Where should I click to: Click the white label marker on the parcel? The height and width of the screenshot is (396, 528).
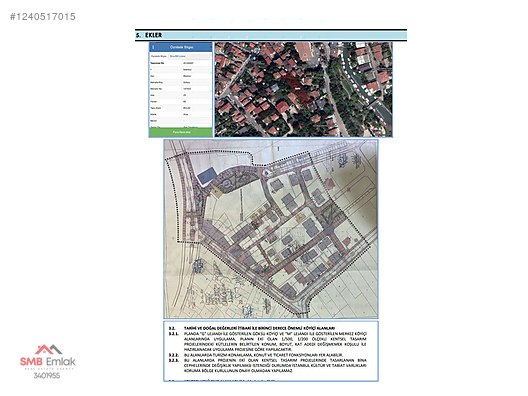click(x=297, y=89)
